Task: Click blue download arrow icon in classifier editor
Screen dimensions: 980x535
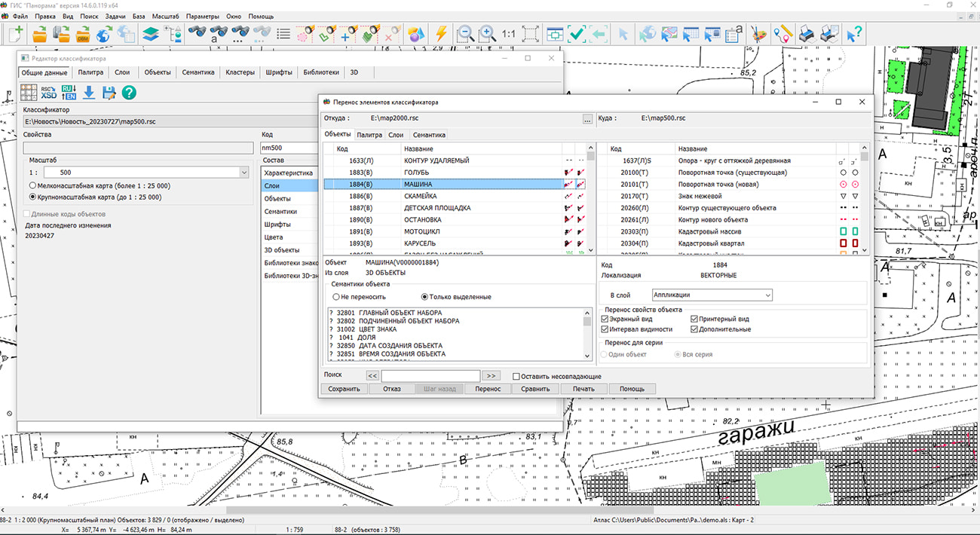Action: 89,93
